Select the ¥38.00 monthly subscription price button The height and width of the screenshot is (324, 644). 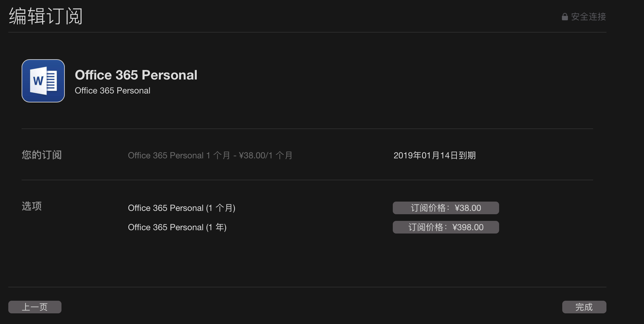(x=446, y=208)
